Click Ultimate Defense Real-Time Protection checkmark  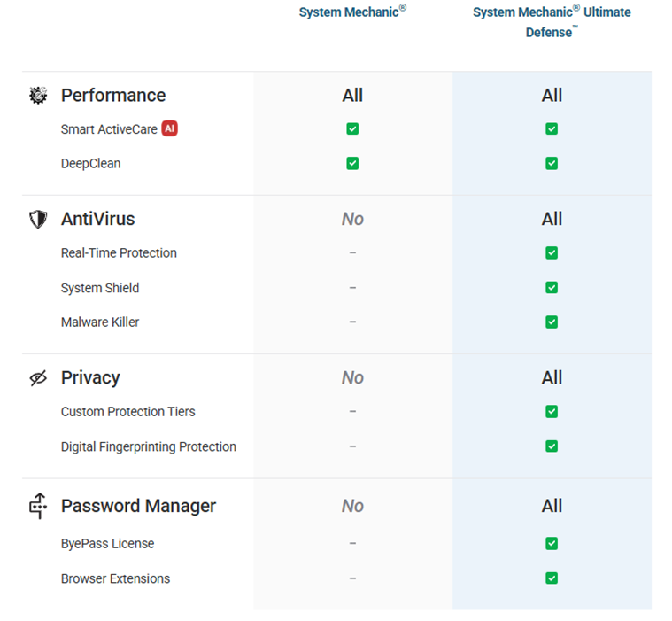[x=552, y=253]
